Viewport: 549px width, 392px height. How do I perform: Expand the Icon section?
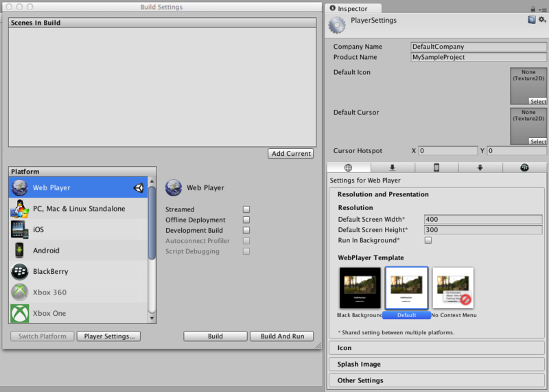[x=436, y=348]
